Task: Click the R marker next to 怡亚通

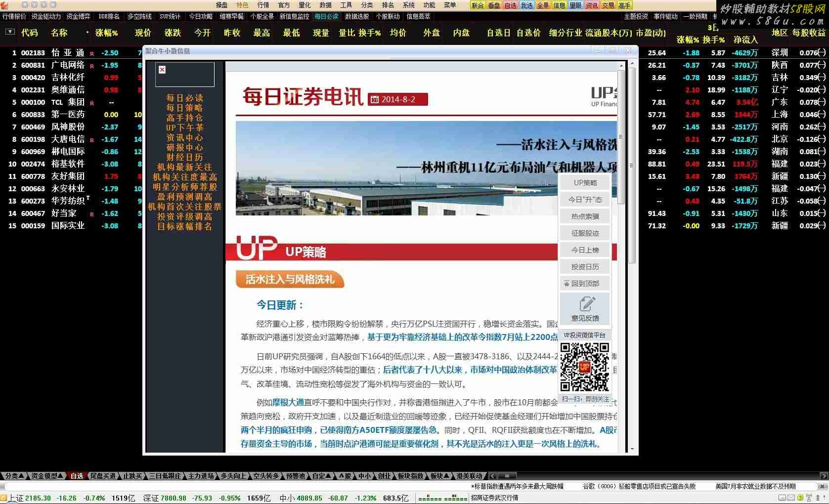Action: pyautogui.click(x=92, y=53)
